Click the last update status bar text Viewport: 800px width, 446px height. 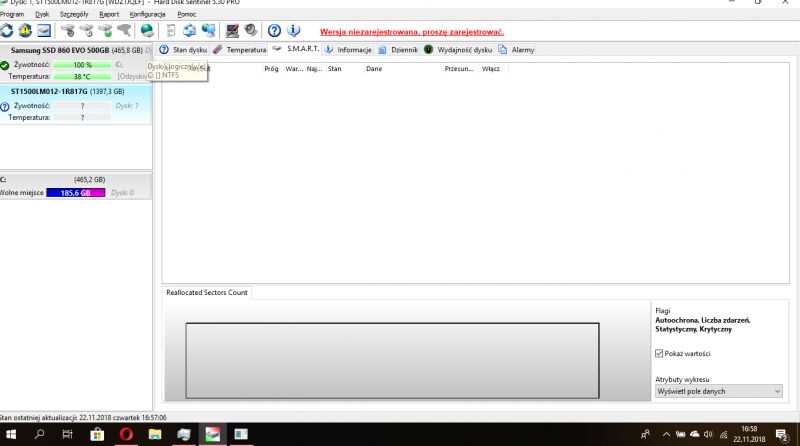pyautogui.click(x=83, y=417)
